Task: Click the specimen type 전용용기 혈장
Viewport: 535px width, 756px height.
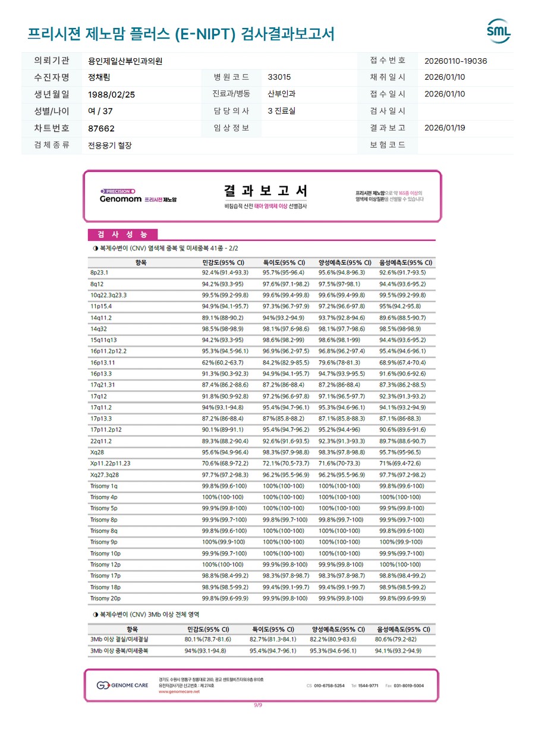Action: click(x=109, y=145)
